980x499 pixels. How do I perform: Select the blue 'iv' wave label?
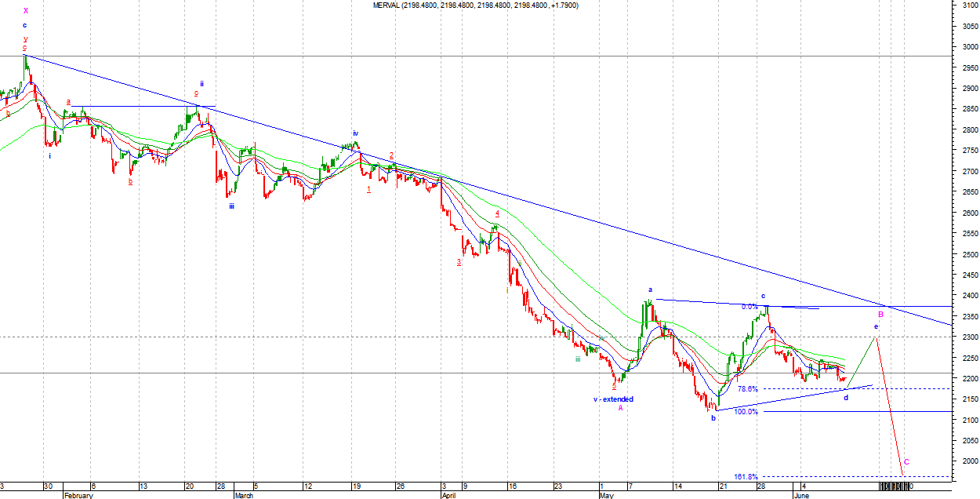pyautogui.click(x=355, y=133)
